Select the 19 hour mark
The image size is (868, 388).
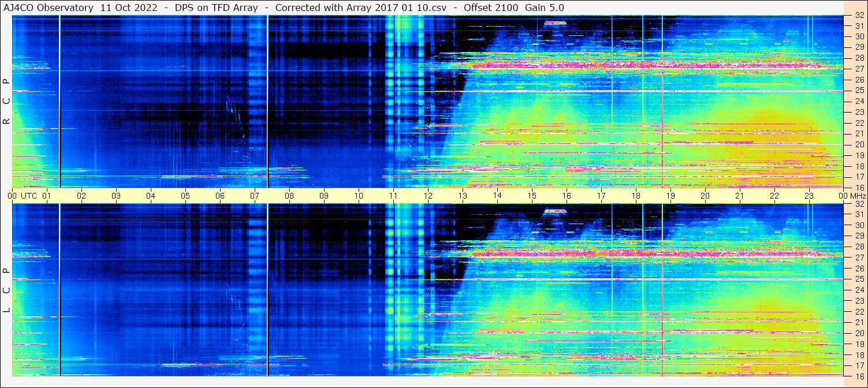click(670, 196)
